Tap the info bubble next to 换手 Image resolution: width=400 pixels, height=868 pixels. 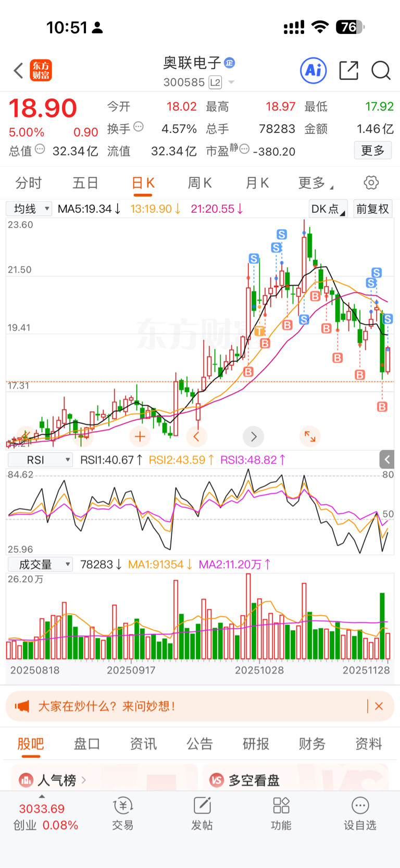point(139,127)
